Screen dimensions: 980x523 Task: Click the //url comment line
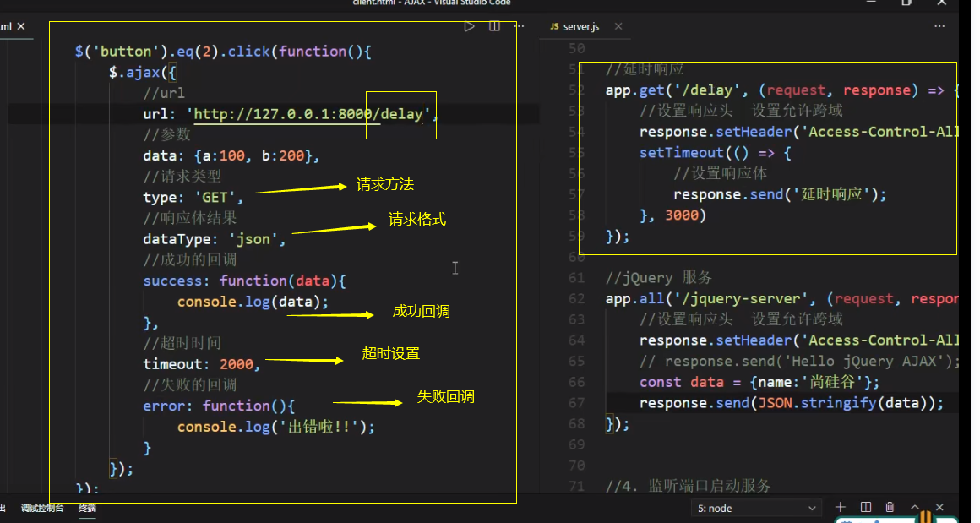[x=164, y=93]
